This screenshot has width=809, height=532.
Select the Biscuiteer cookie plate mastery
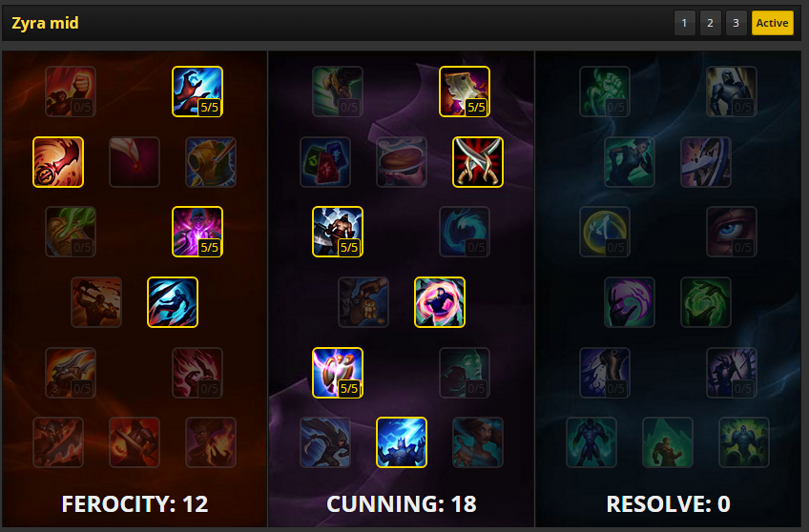point(402,162)
